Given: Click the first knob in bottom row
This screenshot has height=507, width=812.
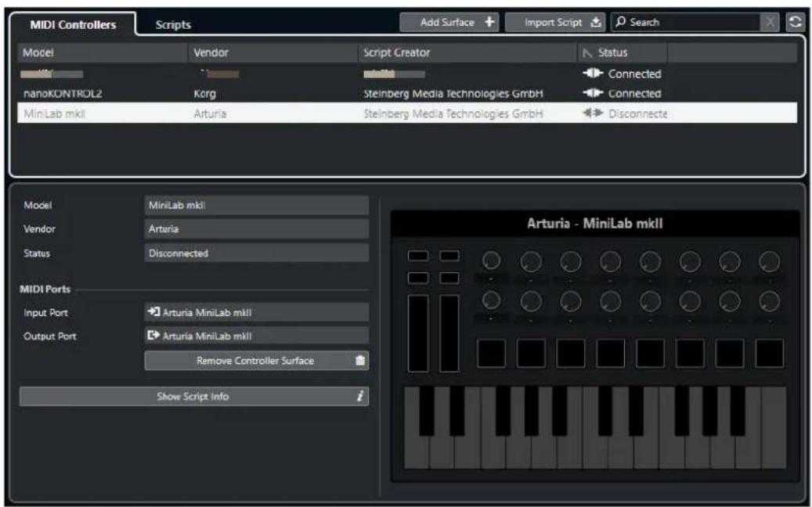Looking at the screenshot, I should point(491,300).
